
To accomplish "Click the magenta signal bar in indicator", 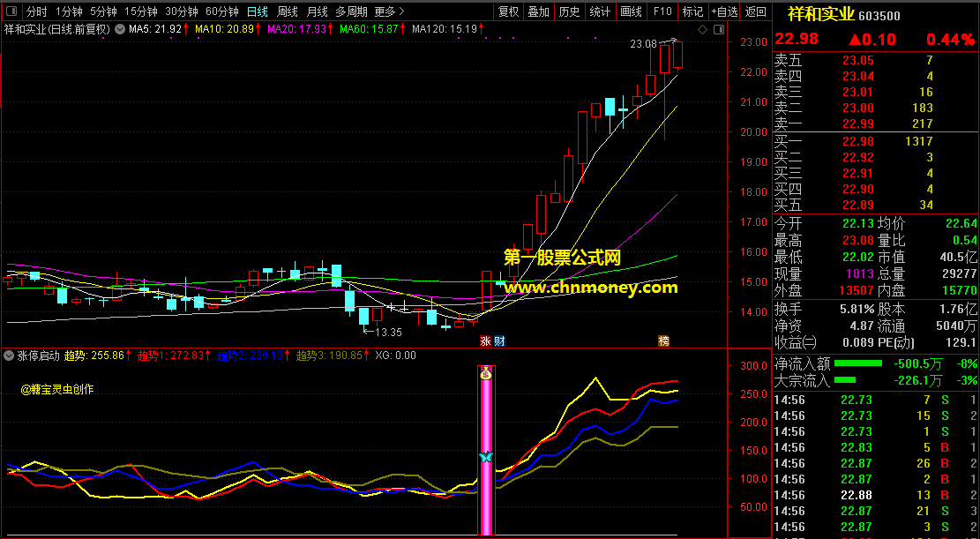I will (486, 450).
